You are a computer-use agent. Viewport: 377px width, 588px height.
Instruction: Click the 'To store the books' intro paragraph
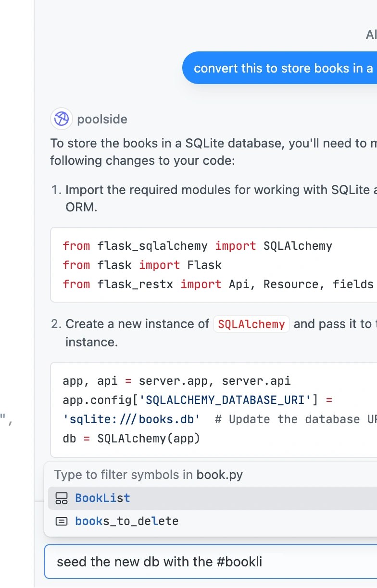[x=214, y=152]
